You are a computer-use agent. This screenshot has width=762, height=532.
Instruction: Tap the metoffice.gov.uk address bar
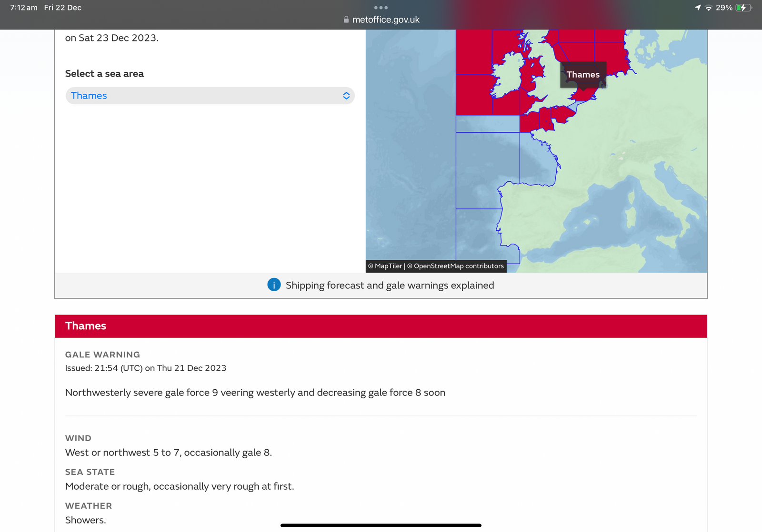[x=385, y=20]
